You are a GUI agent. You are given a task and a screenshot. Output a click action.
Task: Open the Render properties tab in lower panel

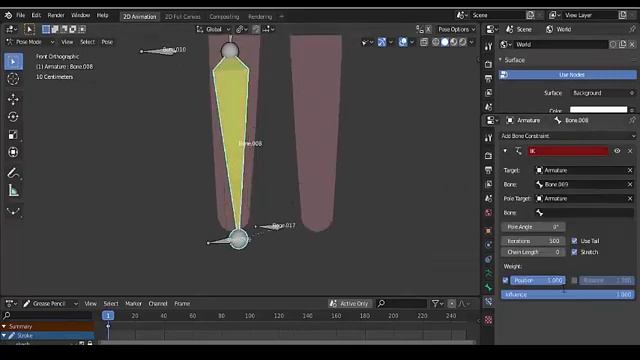tap(489, 156)
